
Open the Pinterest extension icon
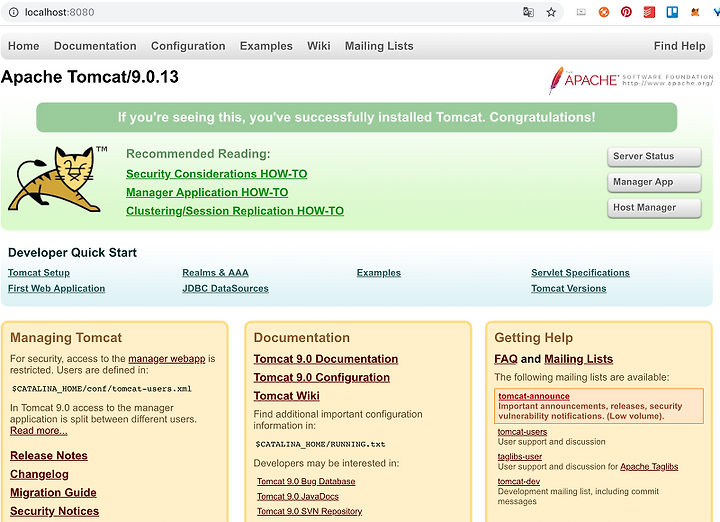pos(626,12)
